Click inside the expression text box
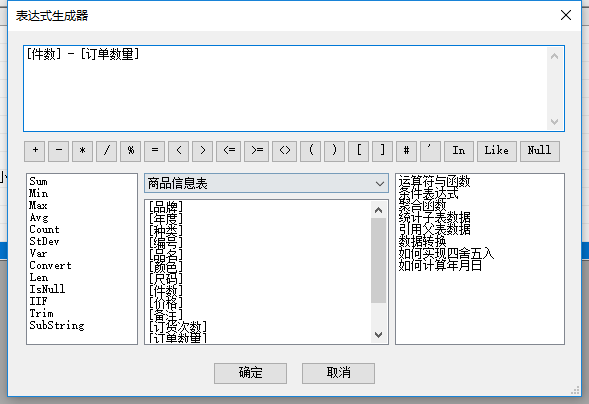 (x=285, y=89)
